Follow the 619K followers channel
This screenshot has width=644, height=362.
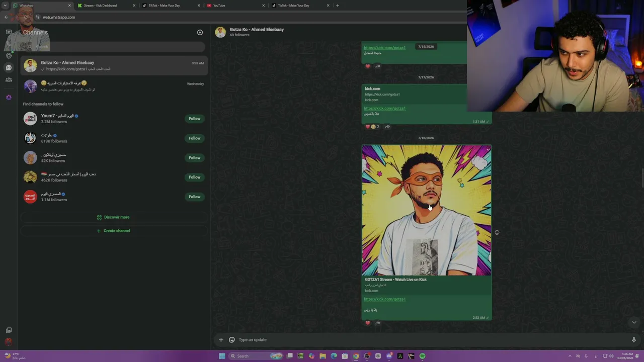click(x=195, y=138)
